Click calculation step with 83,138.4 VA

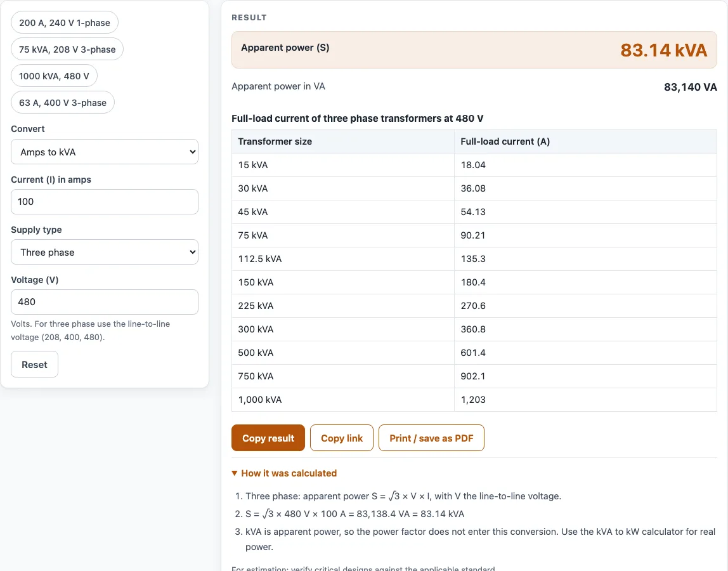(354, 514)
